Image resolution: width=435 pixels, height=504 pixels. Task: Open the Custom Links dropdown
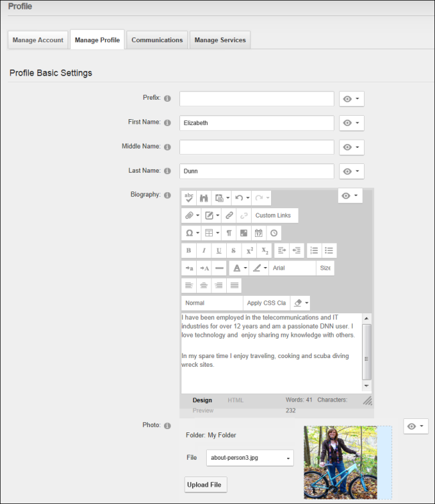[274, 216]
